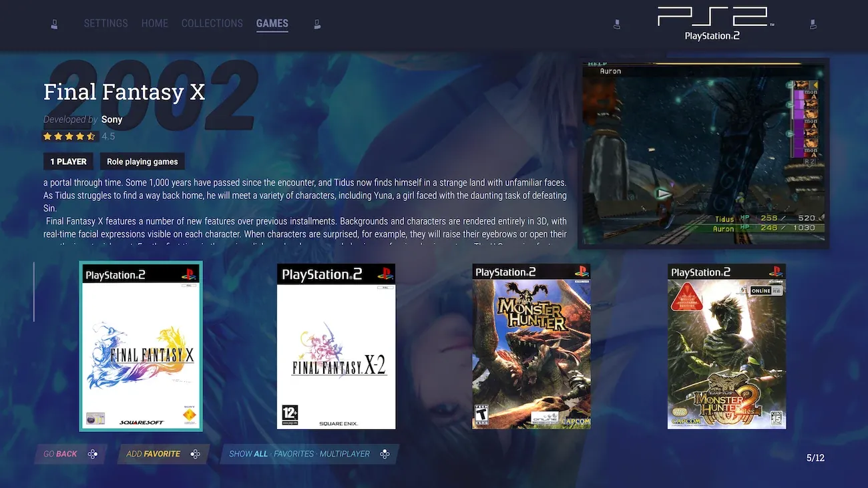
Task: Open the COLLECTIONS menu
Action: (212, 23)
